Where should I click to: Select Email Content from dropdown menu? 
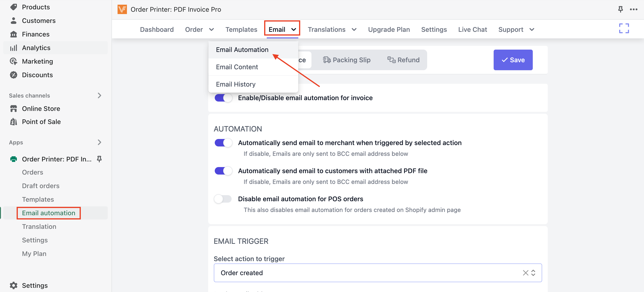[x=237, y=67]
